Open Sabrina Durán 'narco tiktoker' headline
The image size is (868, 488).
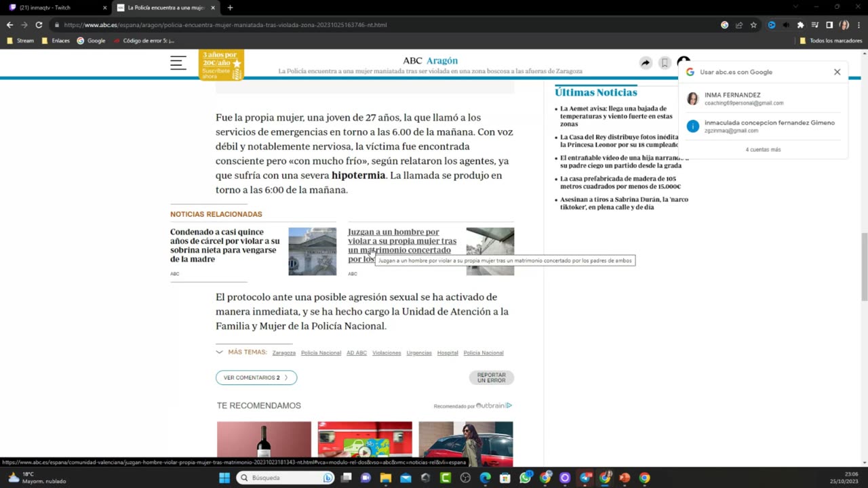pos(624,203)
